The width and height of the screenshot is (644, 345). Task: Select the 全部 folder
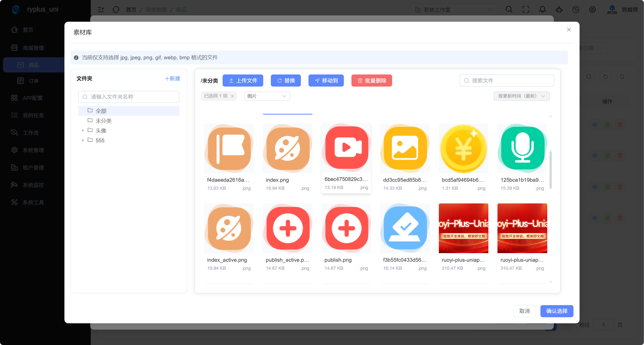(101, 111)
